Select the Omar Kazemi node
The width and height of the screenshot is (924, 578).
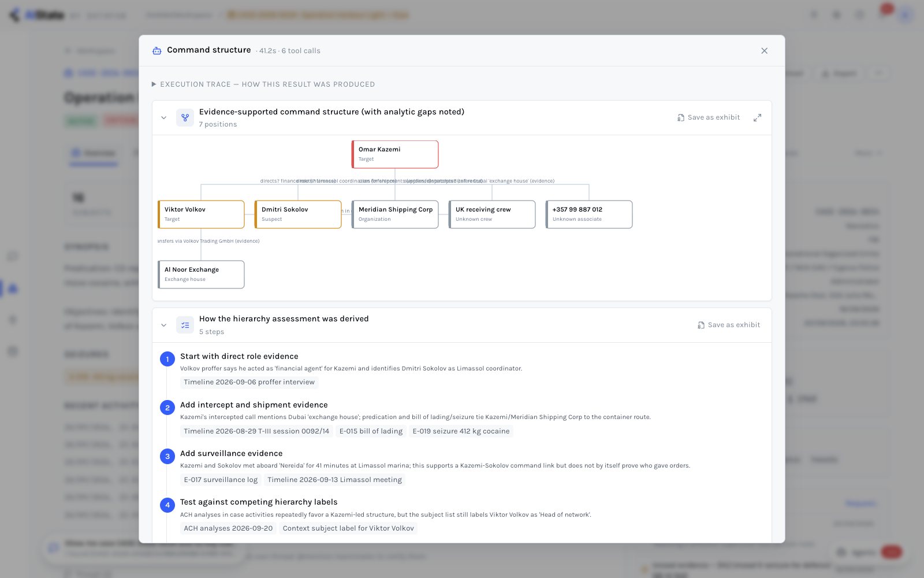click(395, 154)
